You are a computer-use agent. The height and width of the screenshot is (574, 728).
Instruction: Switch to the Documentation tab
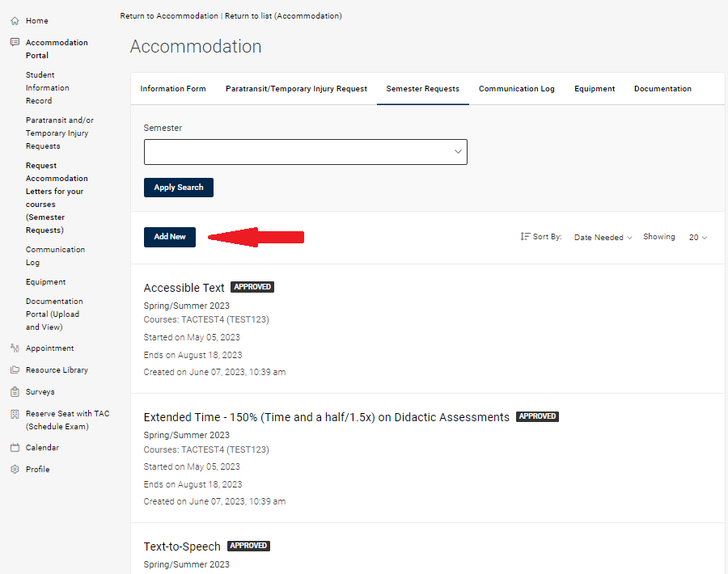click(x=662, y=89)
